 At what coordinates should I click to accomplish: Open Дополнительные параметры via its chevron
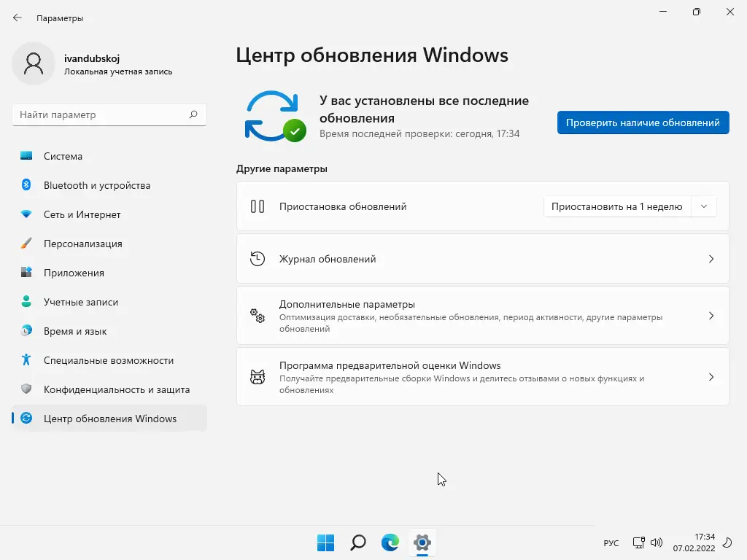[x=711, y=316]
